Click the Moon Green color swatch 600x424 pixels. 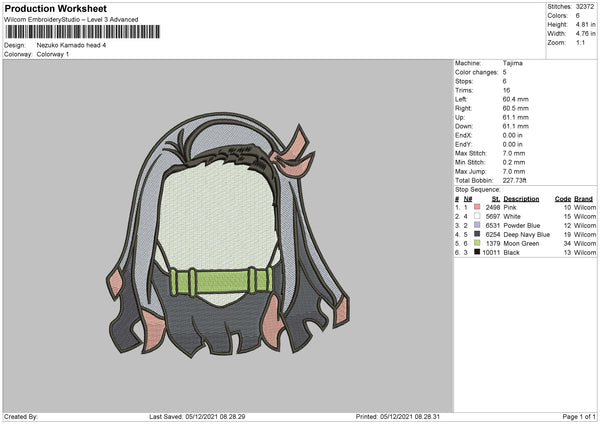tap(477, 243)
